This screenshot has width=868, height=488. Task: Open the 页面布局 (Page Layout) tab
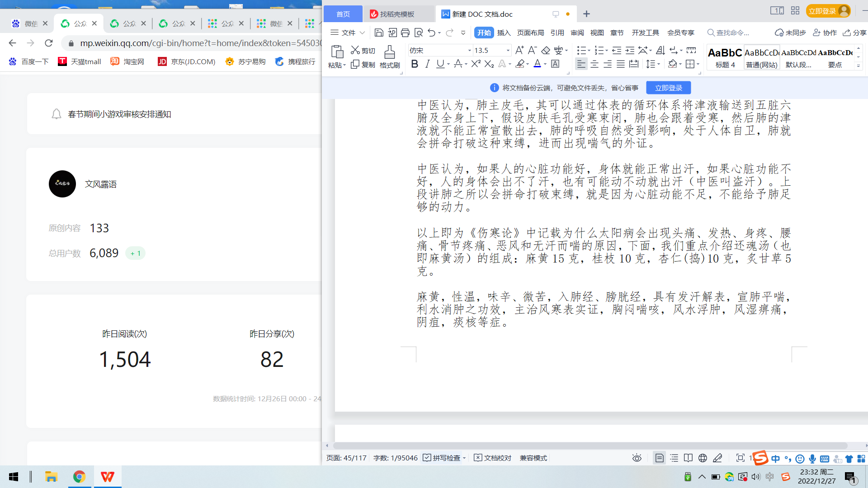point(530,33)
